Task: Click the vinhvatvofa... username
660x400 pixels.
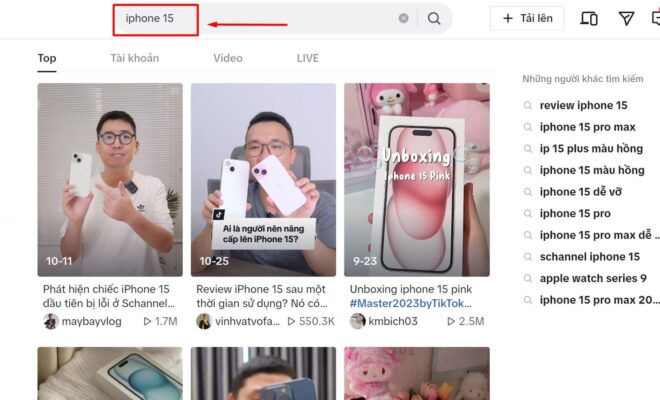Action: click(248, 321)
